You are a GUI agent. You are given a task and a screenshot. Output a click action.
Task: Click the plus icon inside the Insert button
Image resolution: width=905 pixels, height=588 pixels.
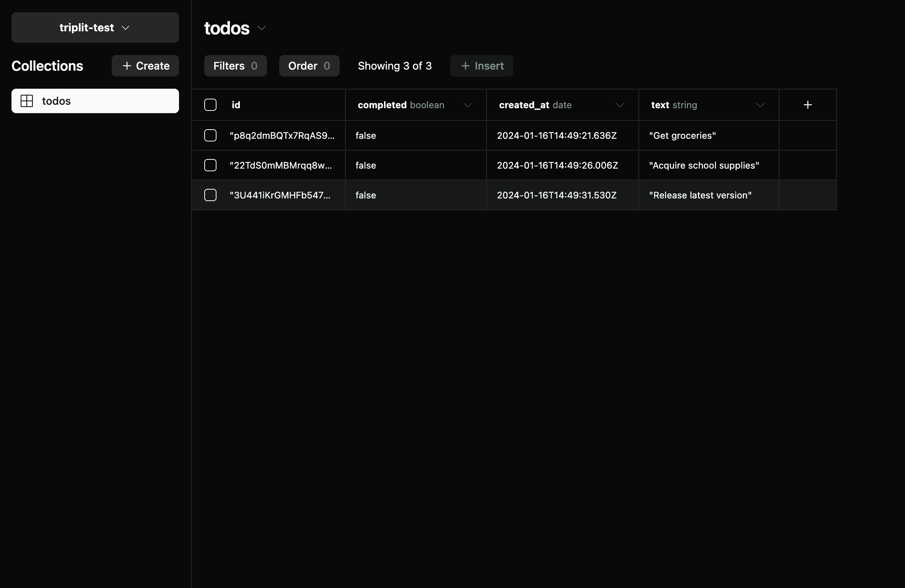click(x=464, y=66)
